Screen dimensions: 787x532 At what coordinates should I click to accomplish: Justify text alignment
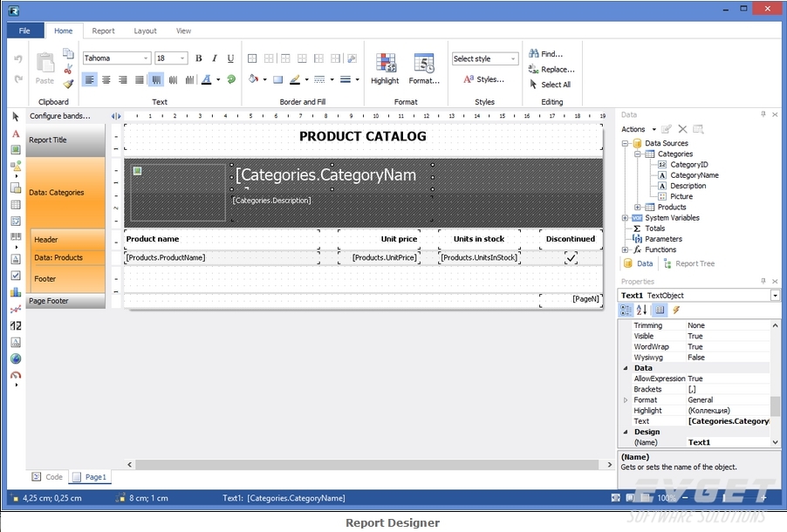coord(140,79)
